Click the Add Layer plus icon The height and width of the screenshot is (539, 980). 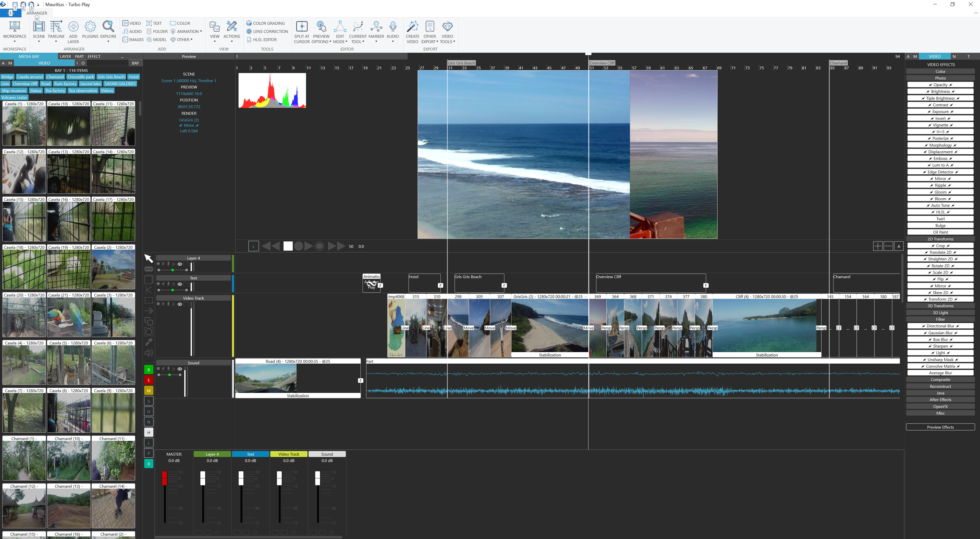pos(73,27)
